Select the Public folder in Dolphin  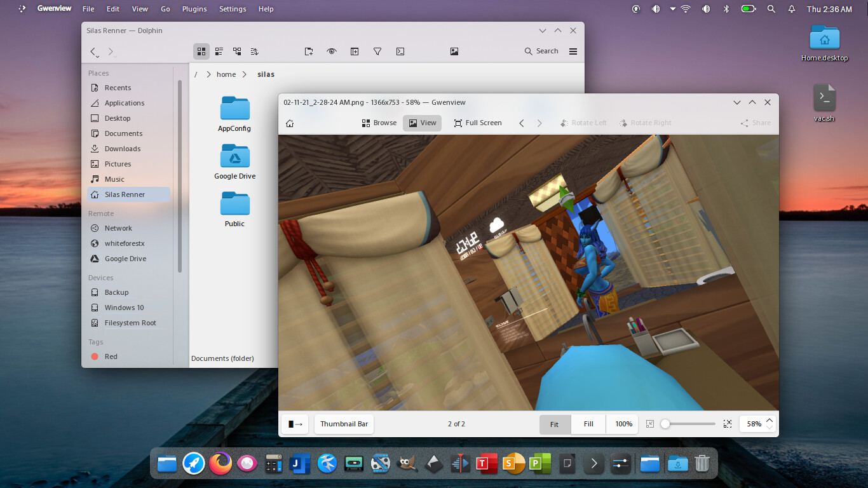tap(234, 210)
